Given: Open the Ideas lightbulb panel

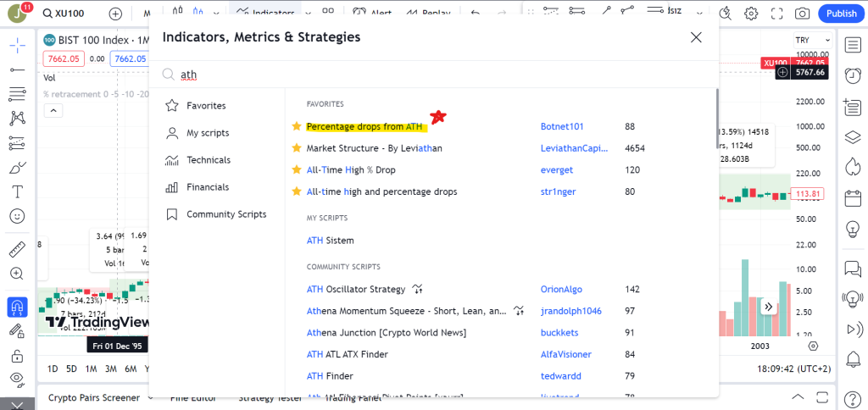Looking at the screenshot, I should pos(852,229).
